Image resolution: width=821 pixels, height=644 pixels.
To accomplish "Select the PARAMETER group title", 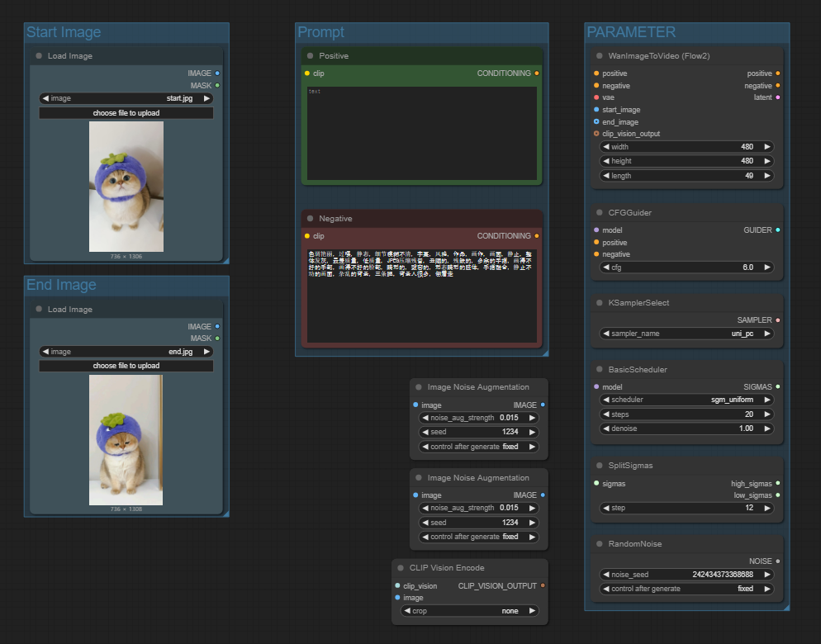I will [x=631, y=32].
